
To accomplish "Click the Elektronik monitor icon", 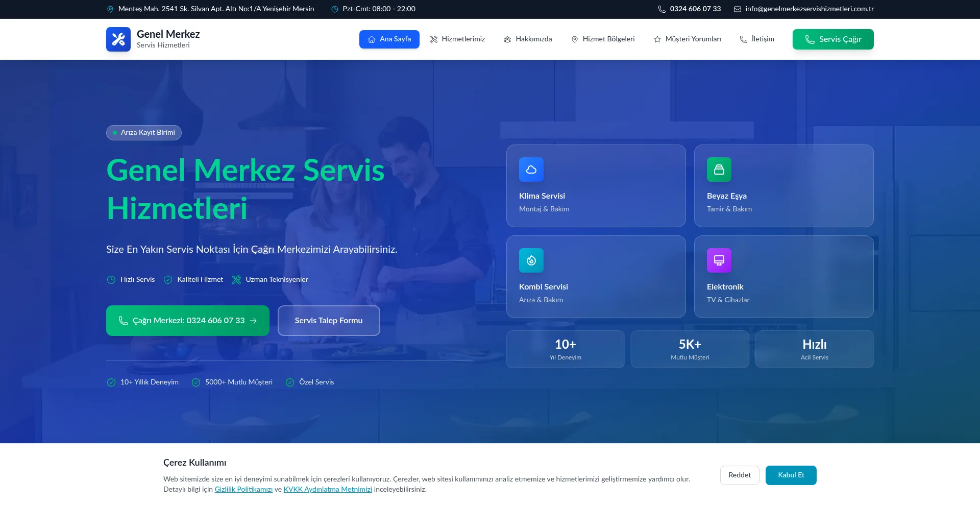I will pos(719,260).
